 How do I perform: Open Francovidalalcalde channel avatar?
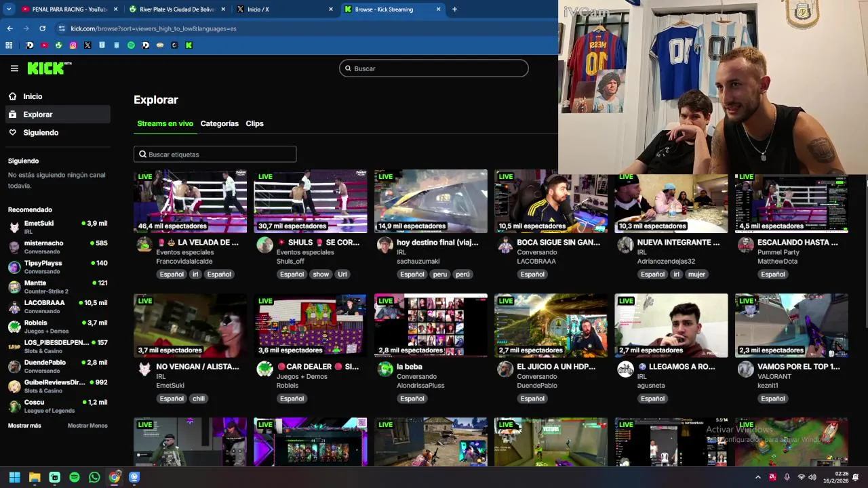click(x=144, y=245)
